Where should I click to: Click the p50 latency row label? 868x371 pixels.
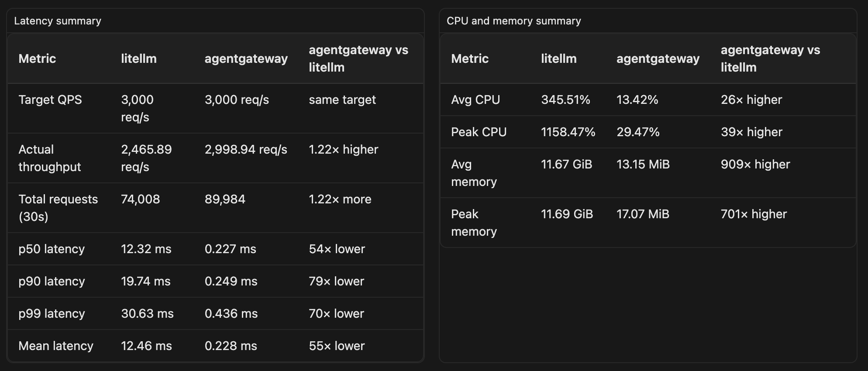52,249
